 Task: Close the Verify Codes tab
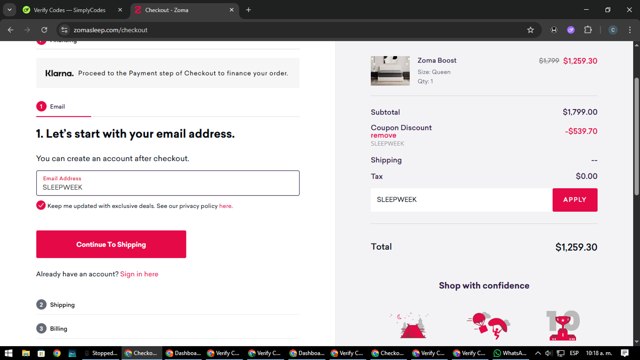tap(120, 10)
